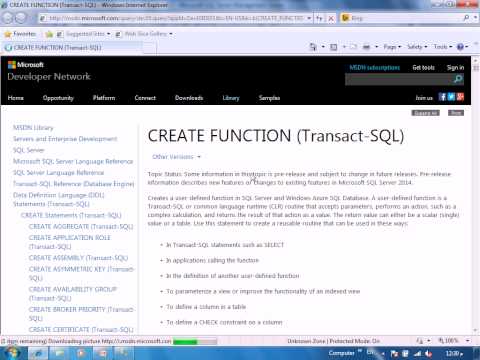
Task: Open the Home navigation item
Action: [x=16, y=98]
